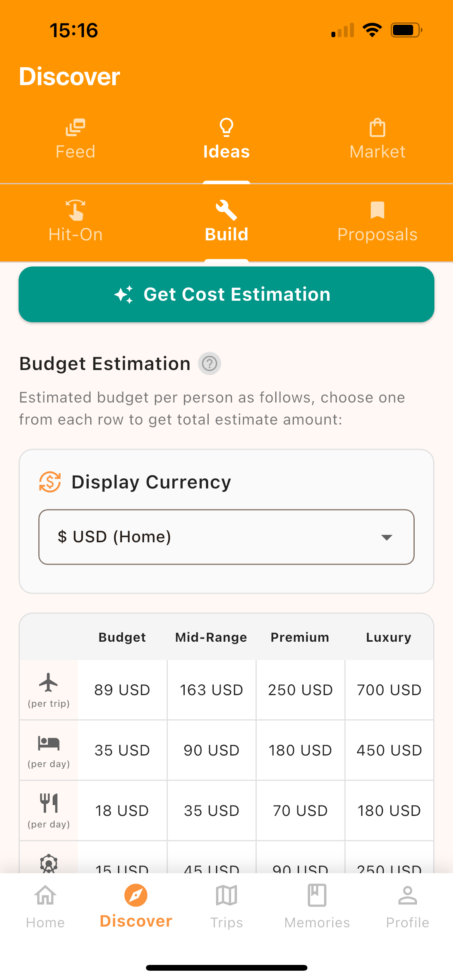This screenshot has height=980, width=453.
Task: Tap the bed accommodation icon
Action: [x=48, y=743]
